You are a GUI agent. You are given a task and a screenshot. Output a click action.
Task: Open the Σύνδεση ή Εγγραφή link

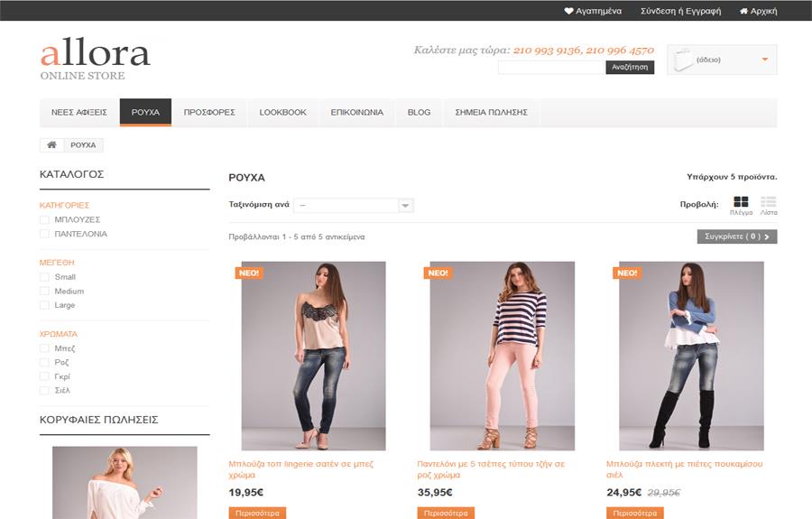[680, 11]
